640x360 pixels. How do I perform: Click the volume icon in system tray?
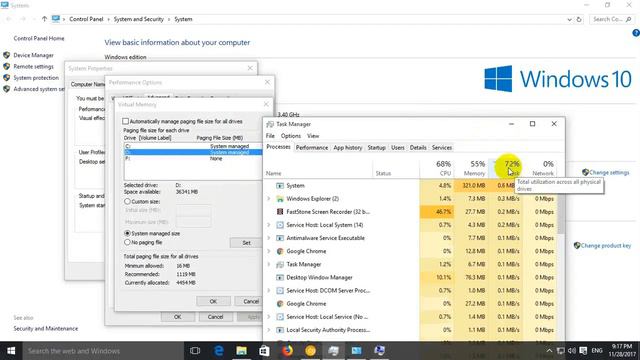[572, 351]
